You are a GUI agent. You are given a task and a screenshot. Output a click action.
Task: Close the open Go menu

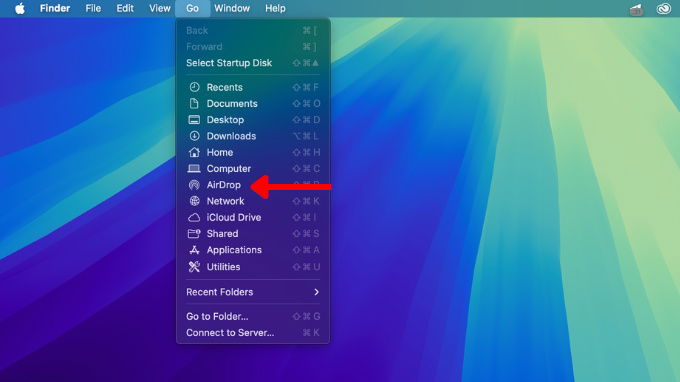coord(193,8)
